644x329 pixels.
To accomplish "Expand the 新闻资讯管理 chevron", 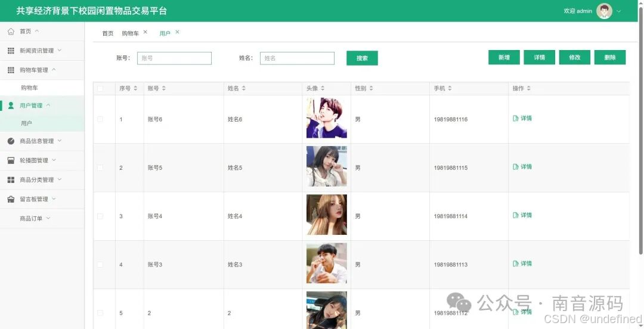I will click(59, 51).
